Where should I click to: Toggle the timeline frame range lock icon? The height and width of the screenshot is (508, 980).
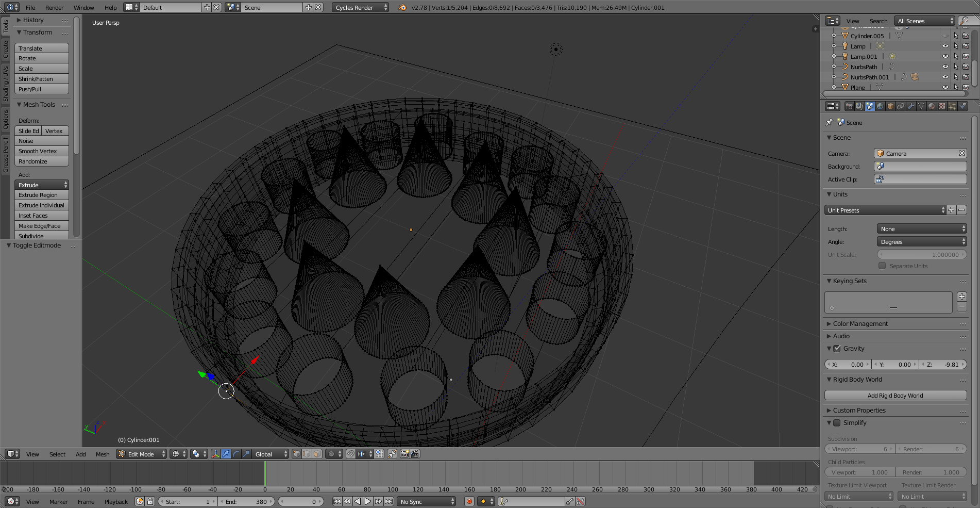[150, 501]
